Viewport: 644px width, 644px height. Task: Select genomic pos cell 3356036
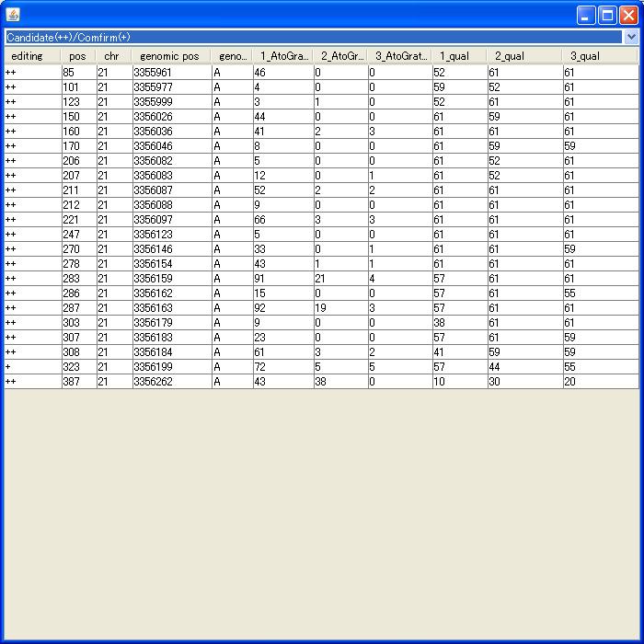coord(172,132)
